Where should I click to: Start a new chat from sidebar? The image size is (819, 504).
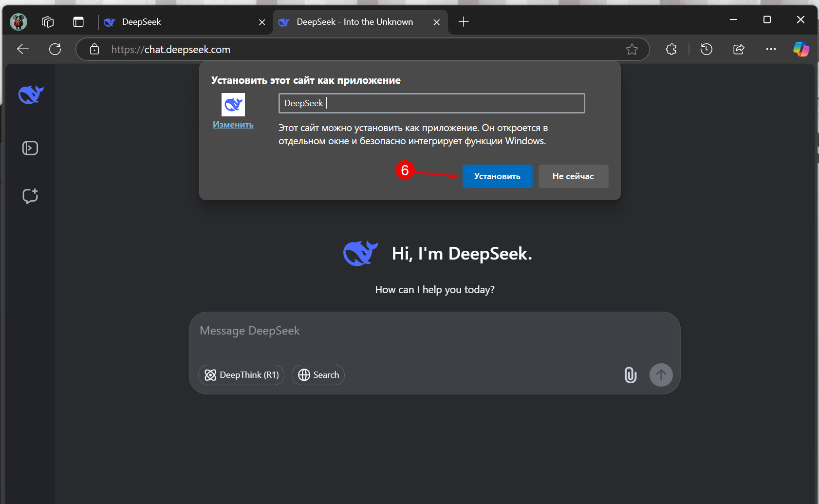click(x=30, y=196)
